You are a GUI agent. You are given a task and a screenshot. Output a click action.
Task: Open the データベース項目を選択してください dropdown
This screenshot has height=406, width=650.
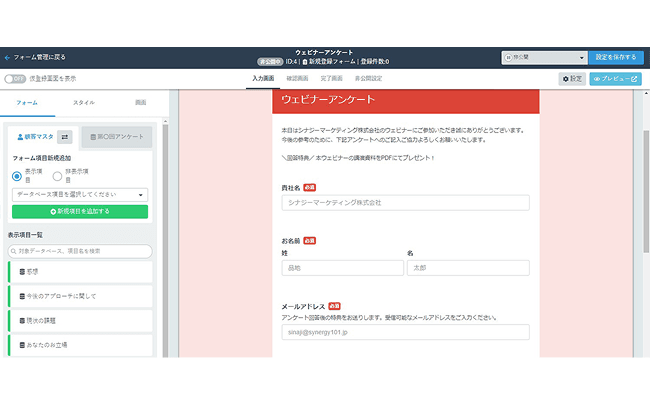click(x=80, y=195)
